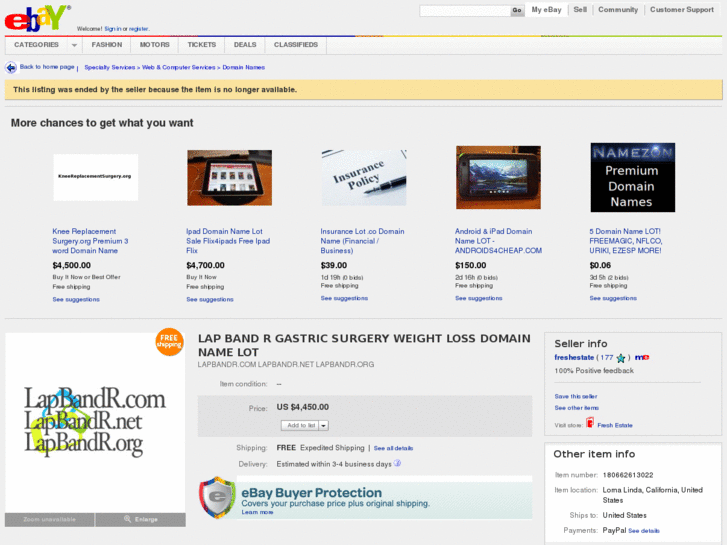Image resolution: width=727 pixels, height=545 pixels.
Task: Select the MOTORS navigation tab
Action: tap(154, 45)
